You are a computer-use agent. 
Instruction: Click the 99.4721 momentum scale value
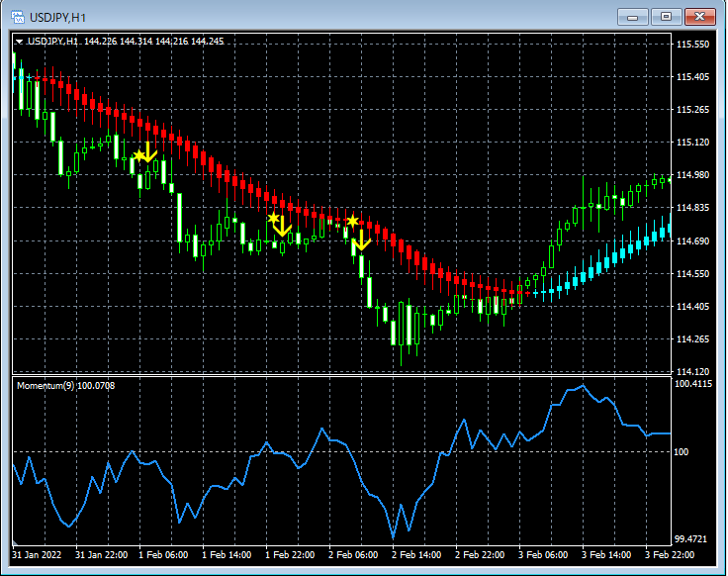tap(690, 538)
